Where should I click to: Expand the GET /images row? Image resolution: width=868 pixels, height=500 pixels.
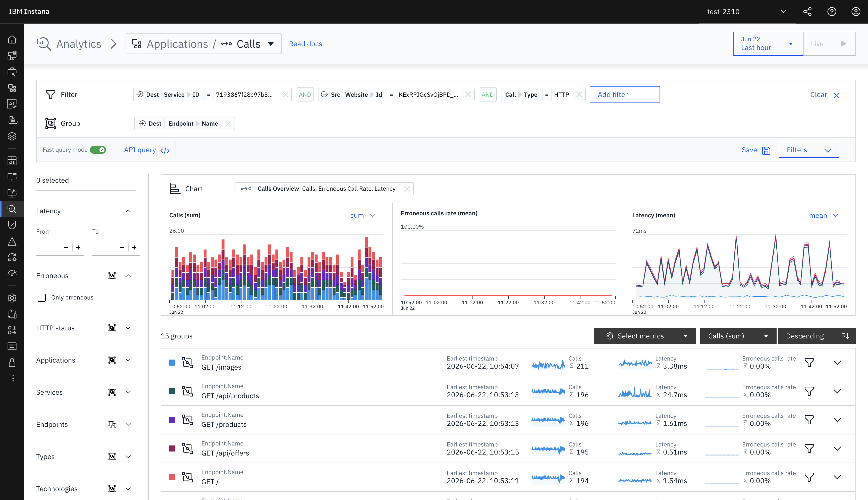(837, 363)
